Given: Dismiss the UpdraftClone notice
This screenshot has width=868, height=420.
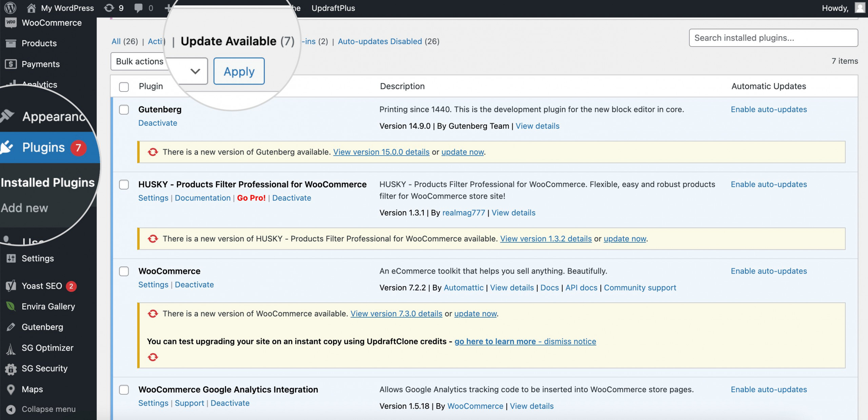Looking at the screenshot, I should (570, 341).
